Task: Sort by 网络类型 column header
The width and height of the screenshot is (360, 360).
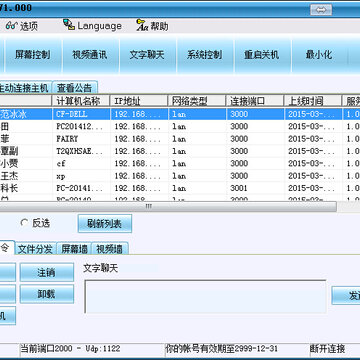Action: click(197, 101)
